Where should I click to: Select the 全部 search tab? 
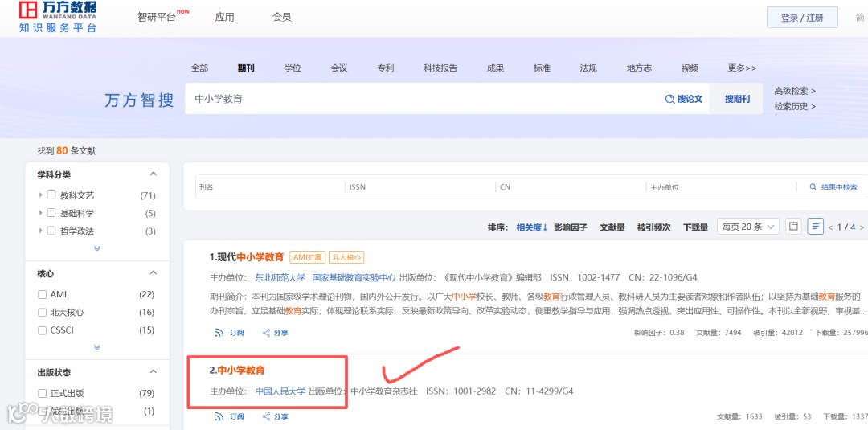(x=200, y=68)
